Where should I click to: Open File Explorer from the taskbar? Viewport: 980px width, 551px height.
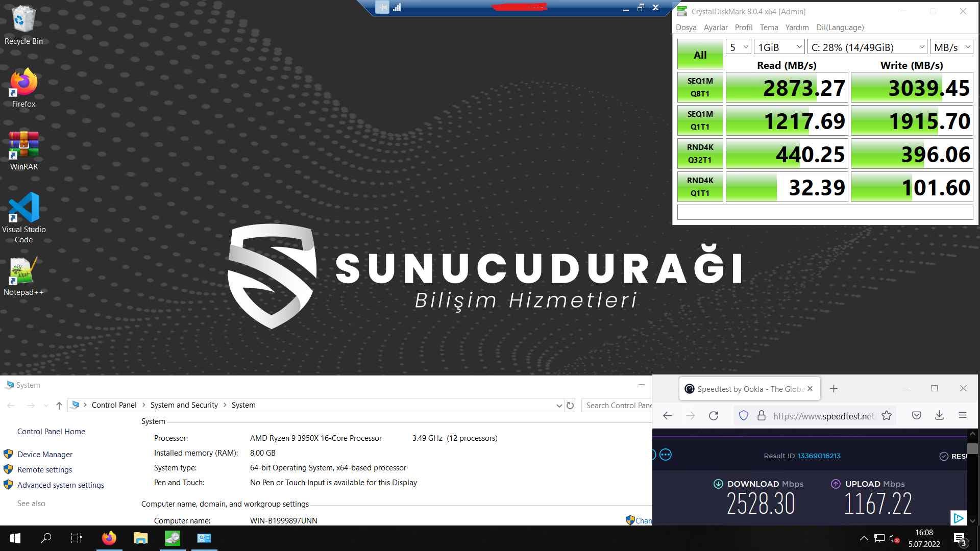coord(140,538)
